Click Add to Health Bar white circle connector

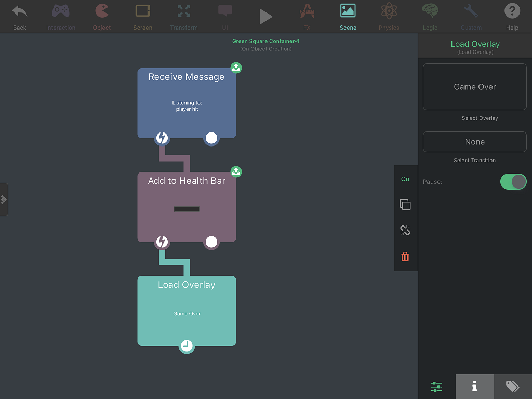click(x=211, y=242)
